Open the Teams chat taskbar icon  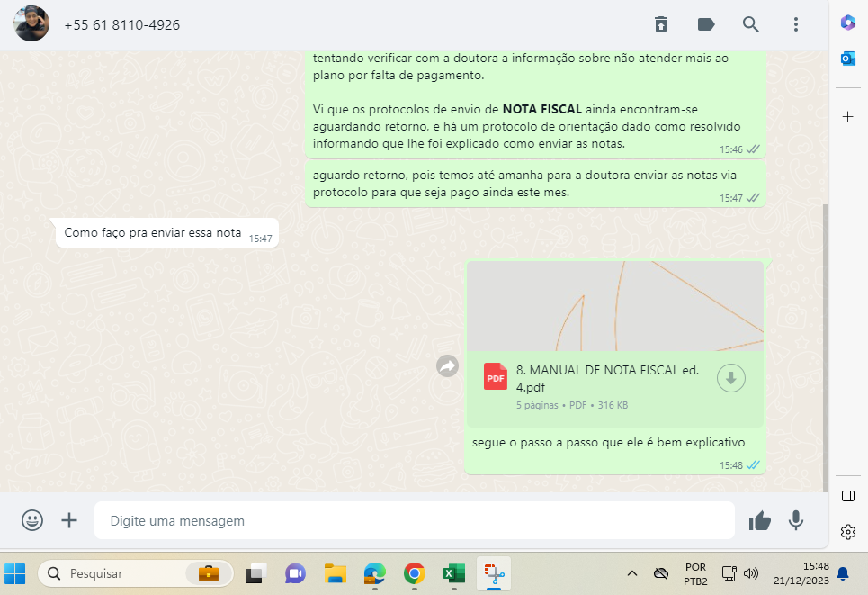coord(295,573)
